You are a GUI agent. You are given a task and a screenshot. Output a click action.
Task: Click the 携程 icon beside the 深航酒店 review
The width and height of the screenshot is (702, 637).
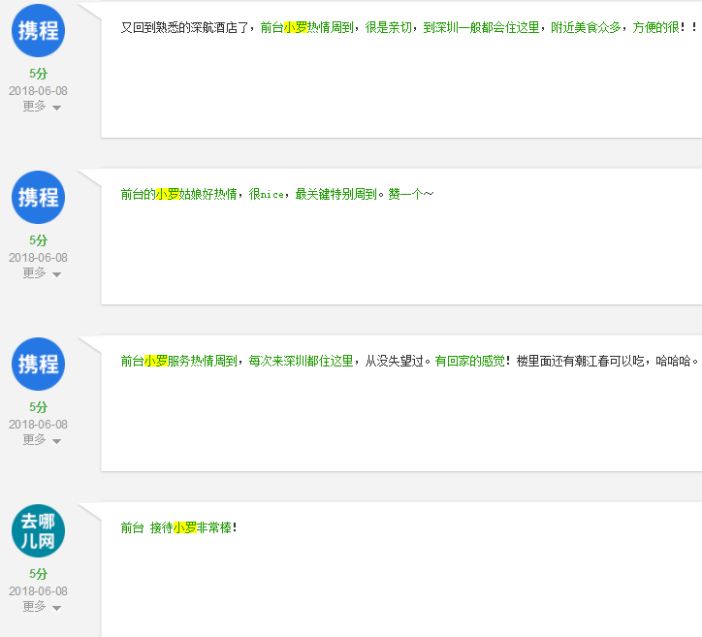pyautogui.click(x=38, y=30)
